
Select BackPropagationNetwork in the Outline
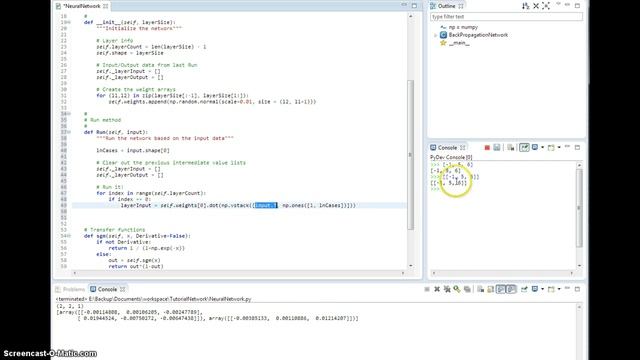pyautogui.click(x=478, y=35)
